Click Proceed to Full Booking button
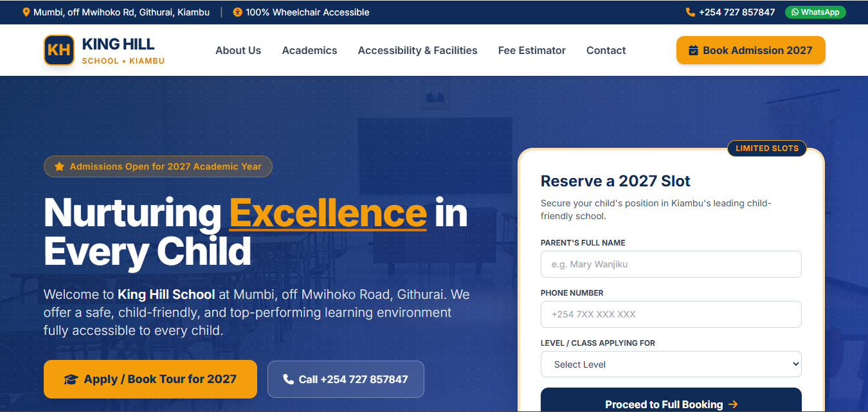Image resolution: width=868 pixels, height=412 pixels. click(x=671, y=400)
